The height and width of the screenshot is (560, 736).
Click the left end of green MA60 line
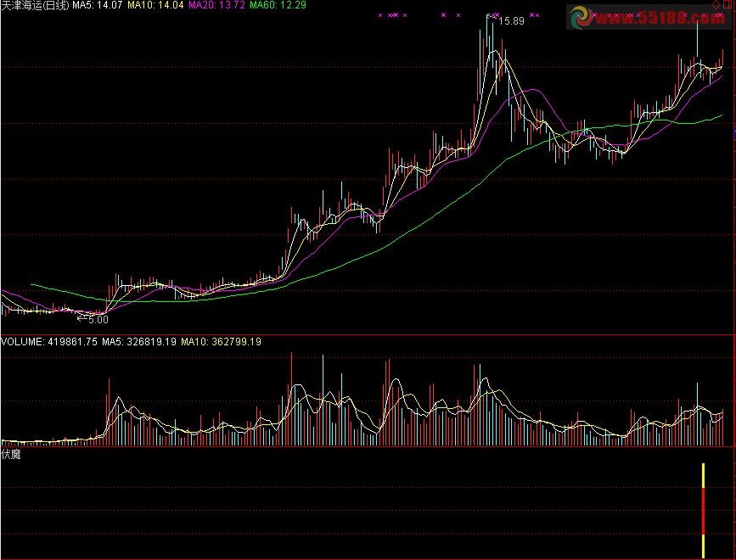(32, 285)
